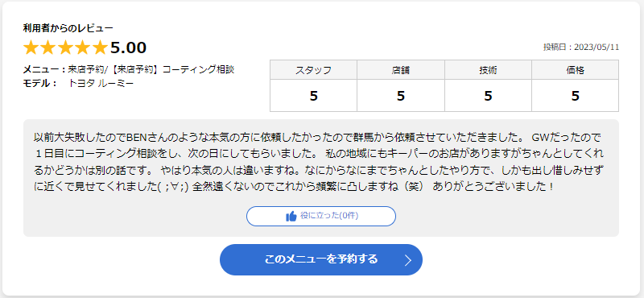Viewport: 644px width, 298px height.
Task: Click the 利用者からのレビュー heading
Action: coord(68,28)
